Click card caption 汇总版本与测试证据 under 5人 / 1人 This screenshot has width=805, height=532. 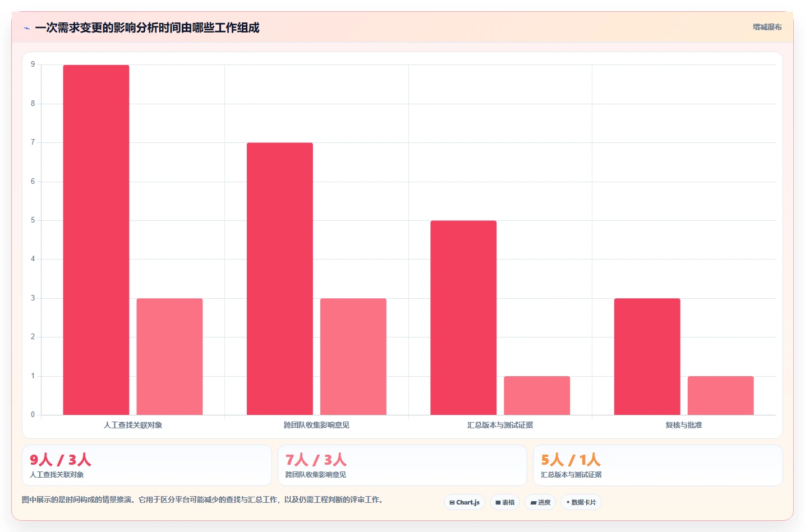point(571,475)
